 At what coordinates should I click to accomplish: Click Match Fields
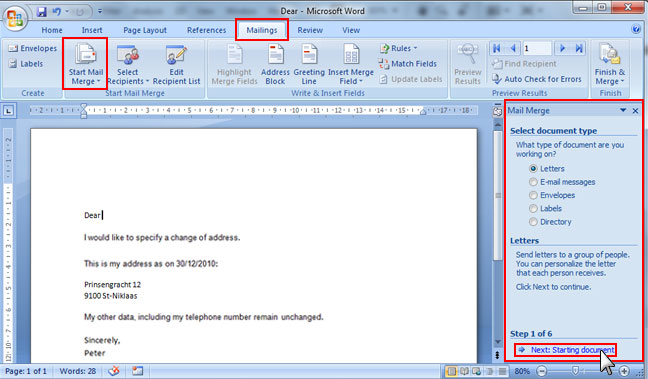point(407,64)
